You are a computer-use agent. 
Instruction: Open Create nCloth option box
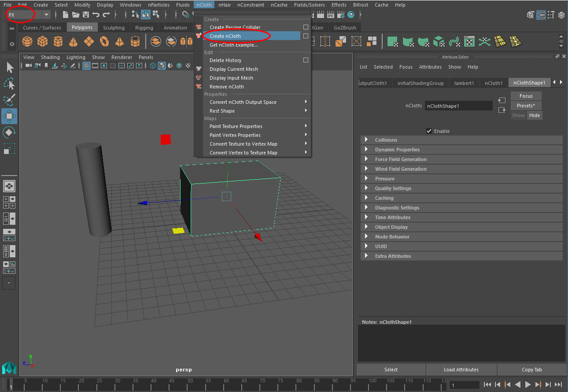pos(306,36)
